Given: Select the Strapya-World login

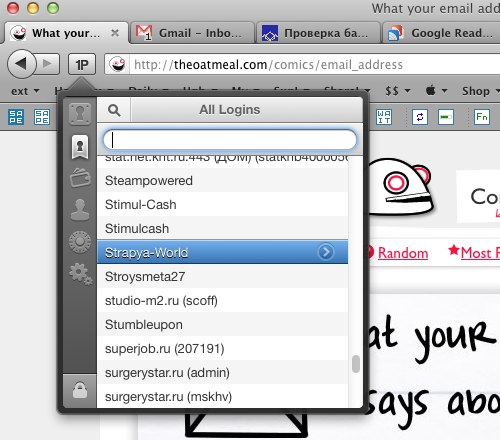Looking at the screenshot, I should coord(222,252).
